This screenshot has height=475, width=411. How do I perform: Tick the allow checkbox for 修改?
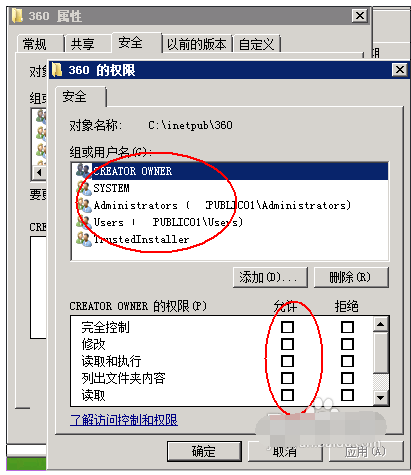[287, 344]
